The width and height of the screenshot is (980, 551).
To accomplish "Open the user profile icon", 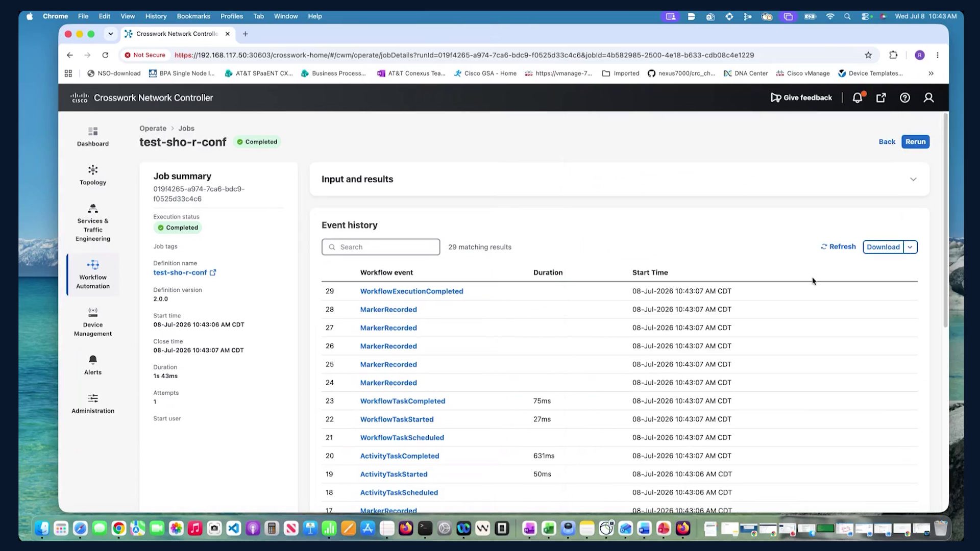I will click(929, 98).
